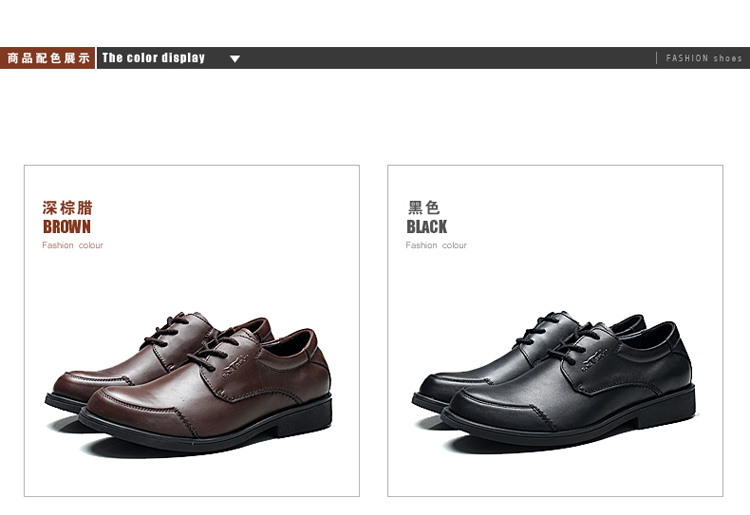Click 'Fashion colour' under BLACK
750x515 pixels.
tap(436, 245)
